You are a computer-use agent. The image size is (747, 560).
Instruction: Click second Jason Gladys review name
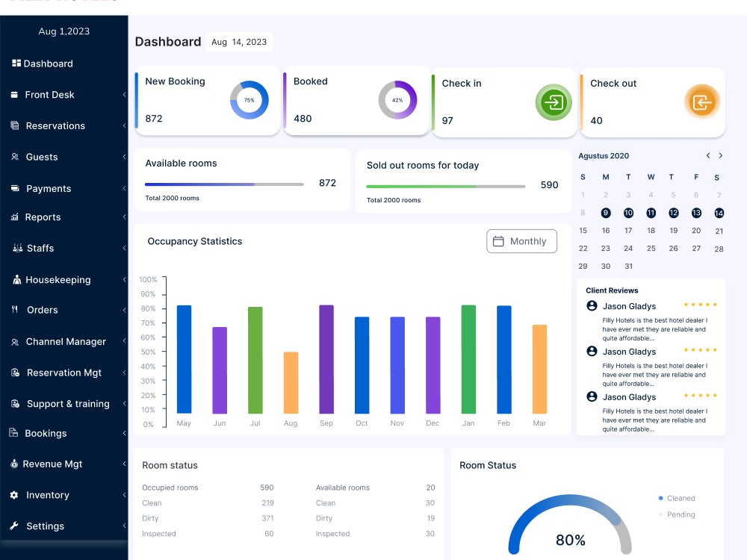coord(629,352)
